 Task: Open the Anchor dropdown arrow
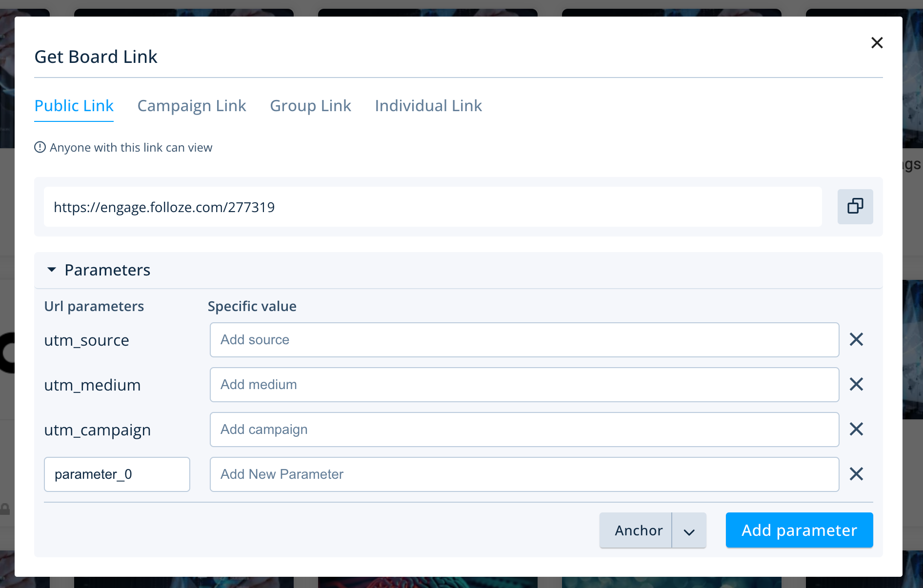[689, 530]
